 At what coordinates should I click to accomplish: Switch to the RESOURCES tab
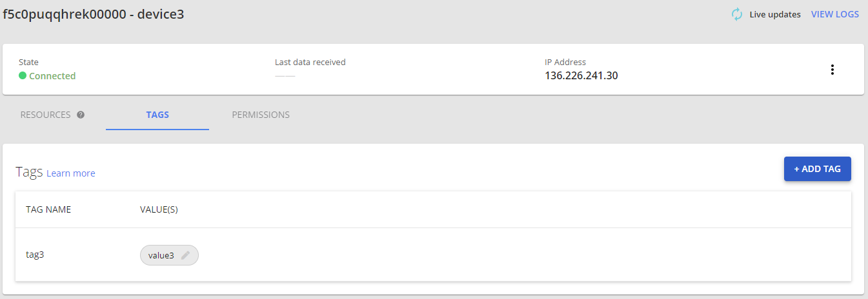(x=45, y=115)
